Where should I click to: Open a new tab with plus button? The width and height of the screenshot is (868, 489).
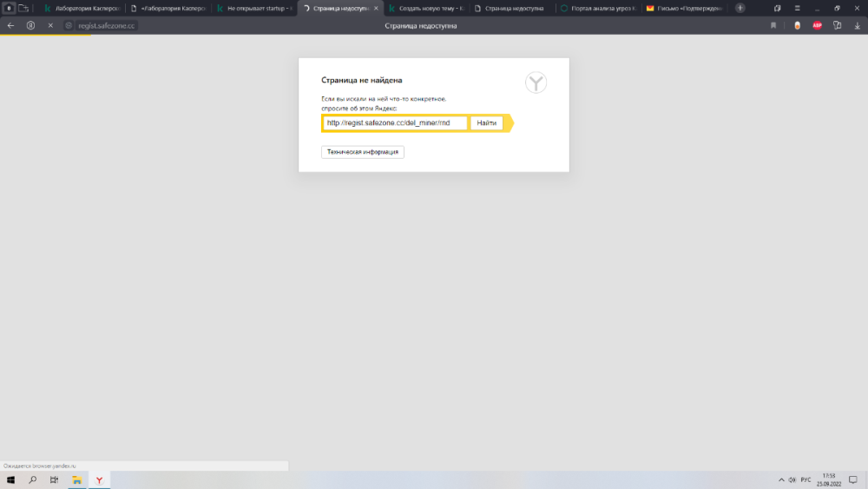coord(740,9)
